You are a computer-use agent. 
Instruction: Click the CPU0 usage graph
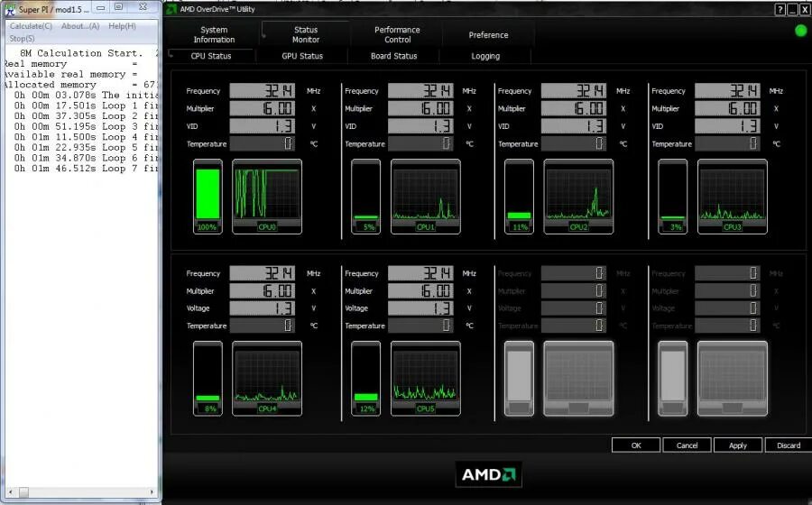point(267,196)
